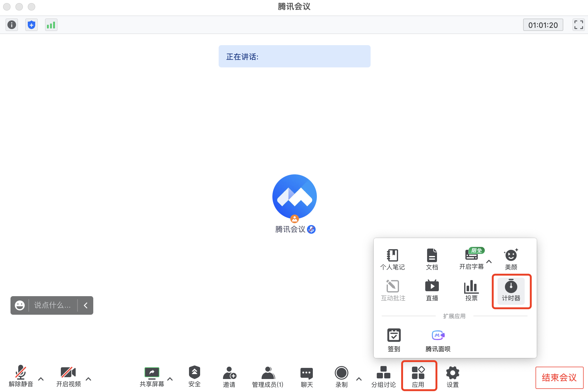Click the 说点什么... chat input field

(52, 305)
